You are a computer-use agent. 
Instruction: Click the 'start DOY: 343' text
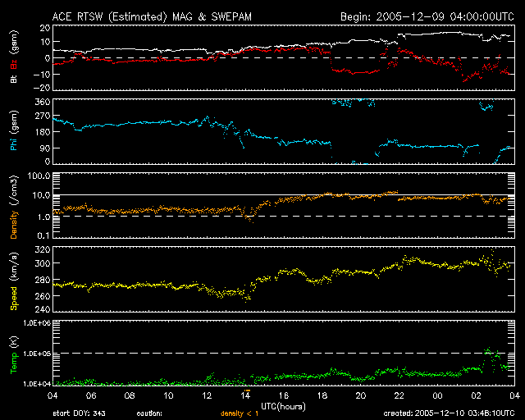(x=79, y=413)
